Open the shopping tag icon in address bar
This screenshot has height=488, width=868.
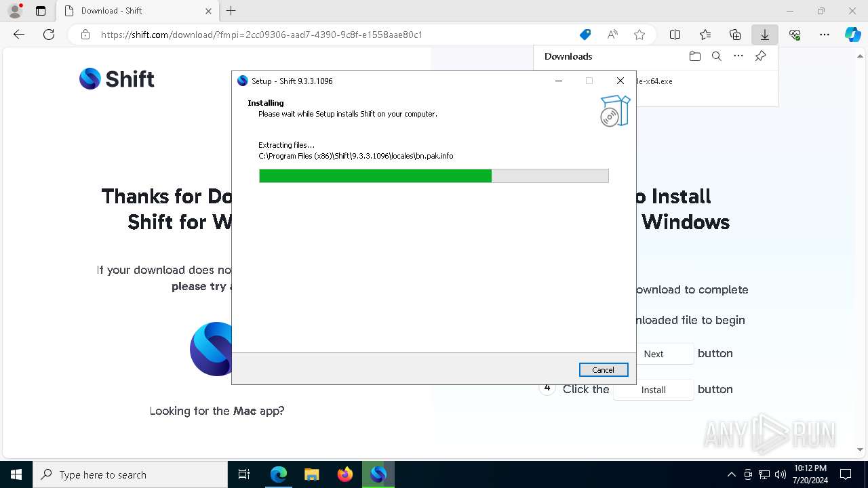pos(585,35)
